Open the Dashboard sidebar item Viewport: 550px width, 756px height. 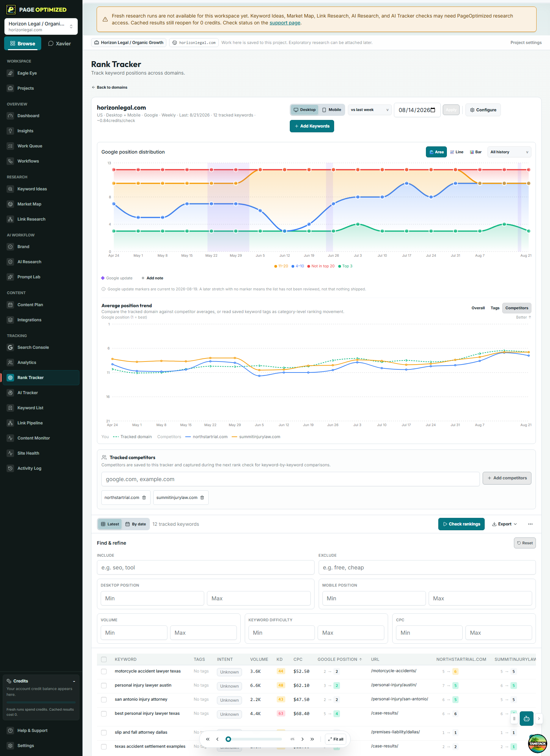click(x=41, y=116)
